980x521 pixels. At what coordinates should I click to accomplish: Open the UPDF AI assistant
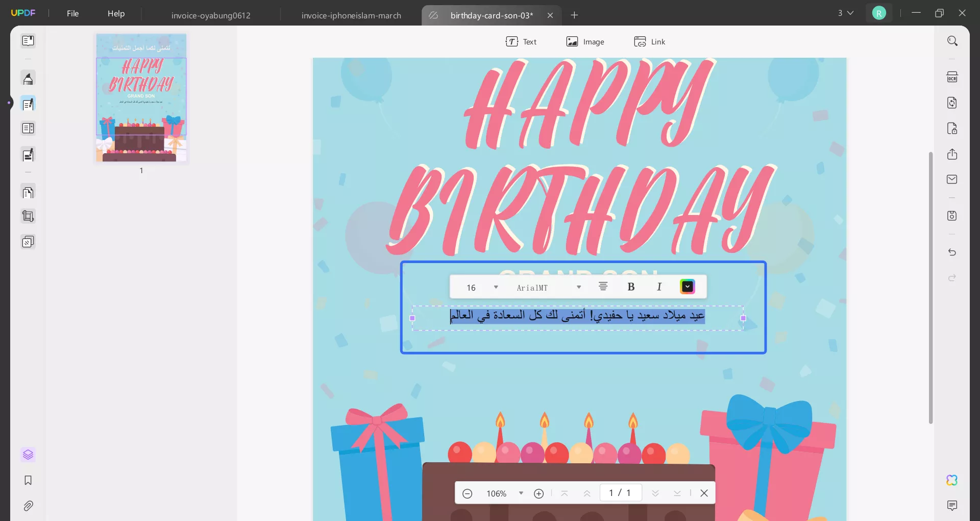pyautogui.click(x=951, y=480)
